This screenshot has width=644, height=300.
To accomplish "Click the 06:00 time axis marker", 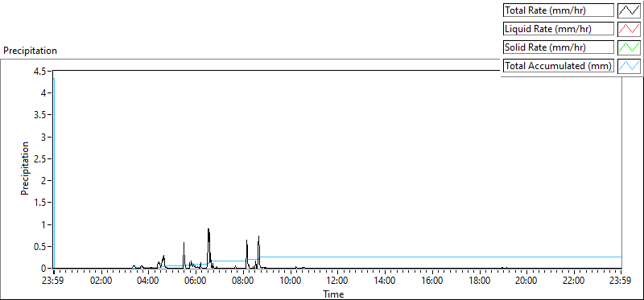I will [x=196, y=282].
